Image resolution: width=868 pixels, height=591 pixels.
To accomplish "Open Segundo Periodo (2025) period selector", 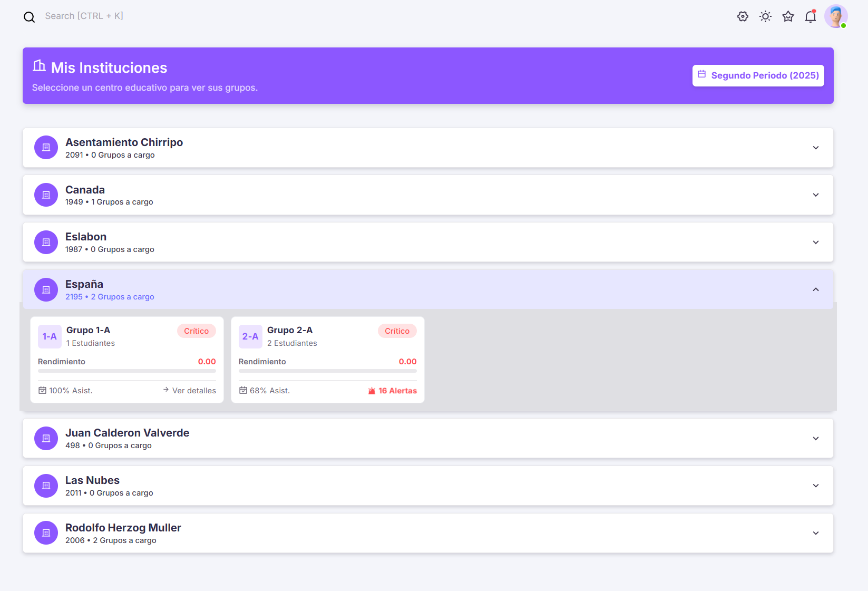I will (x=758, y=75).
